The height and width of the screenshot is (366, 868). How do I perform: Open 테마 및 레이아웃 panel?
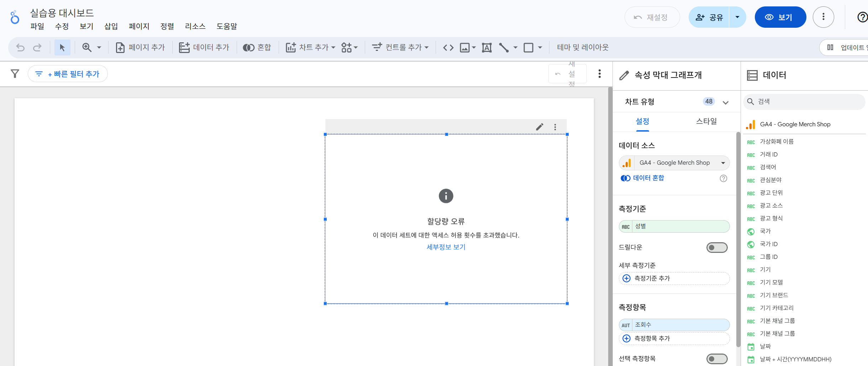click(x=583, y=47)
